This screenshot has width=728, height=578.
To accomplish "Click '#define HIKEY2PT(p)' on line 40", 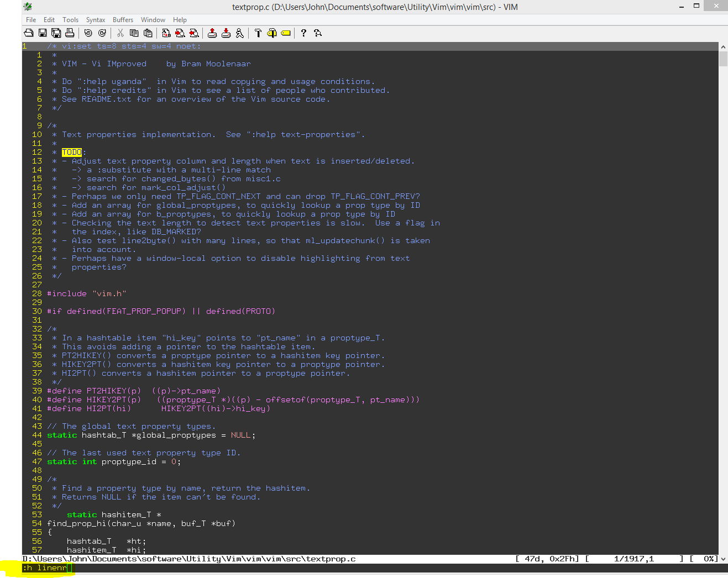I will (94, 400).
